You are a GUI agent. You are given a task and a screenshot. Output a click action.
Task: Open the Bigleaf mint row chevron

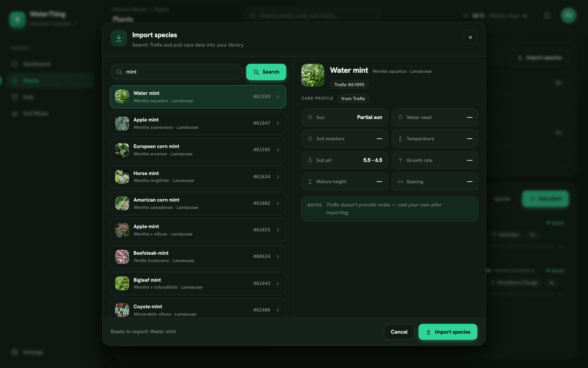278,283
